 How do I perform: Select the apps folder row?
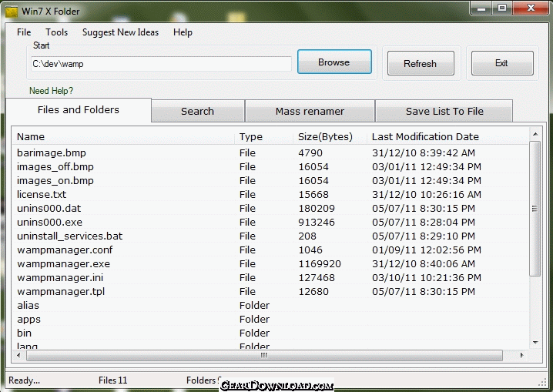pos(270,320)
